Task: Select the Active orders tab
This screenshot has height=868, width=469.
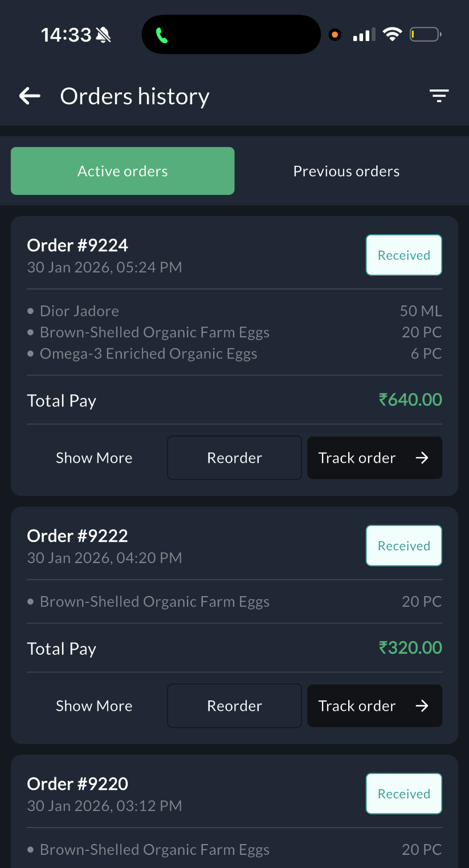Action: (x=123, y=172)
